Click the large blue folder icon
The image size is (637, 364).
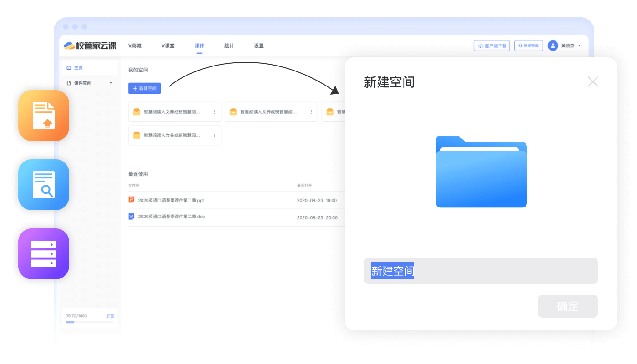click(x=481, y=172)
